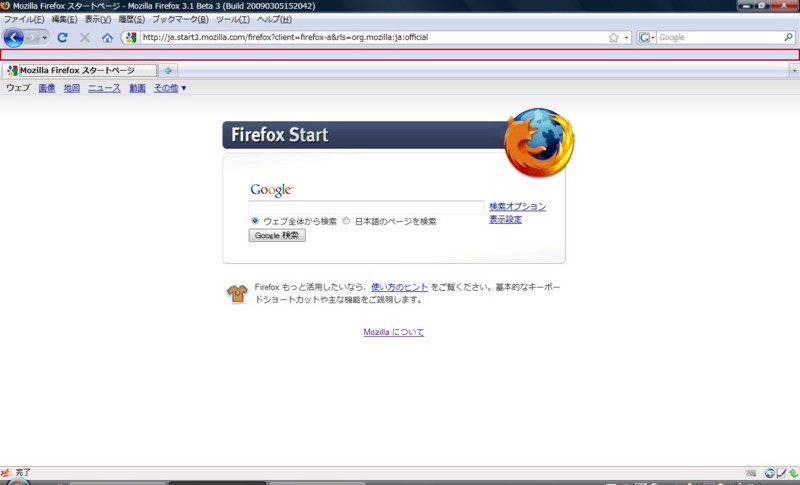Expand the その他 dropdown

click(x=170, y=88)
